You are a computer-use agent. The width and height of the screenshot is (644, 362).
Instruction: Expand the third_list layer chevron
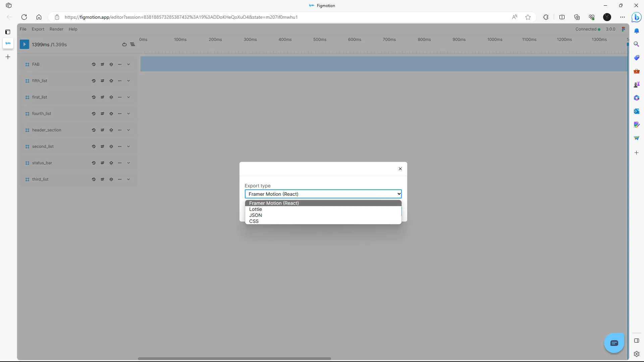[x=128, y=179]
